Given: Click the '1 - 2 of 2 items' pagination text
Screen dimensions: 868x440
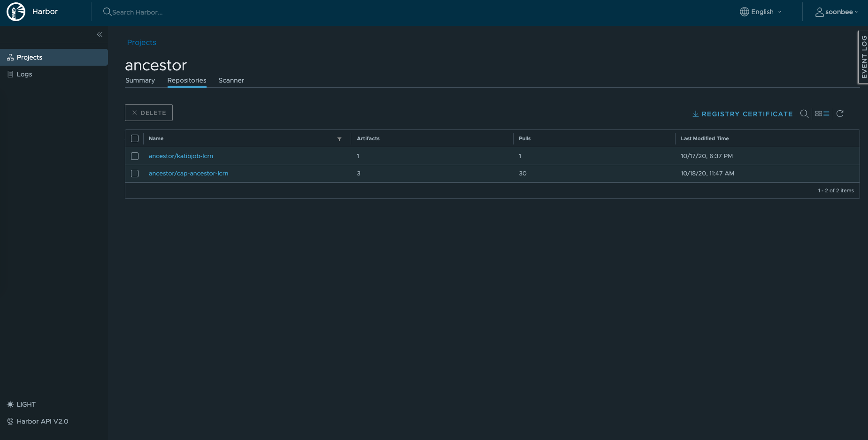Looking at the screenshot, I should pyautogui.click(x=836, y=190).
